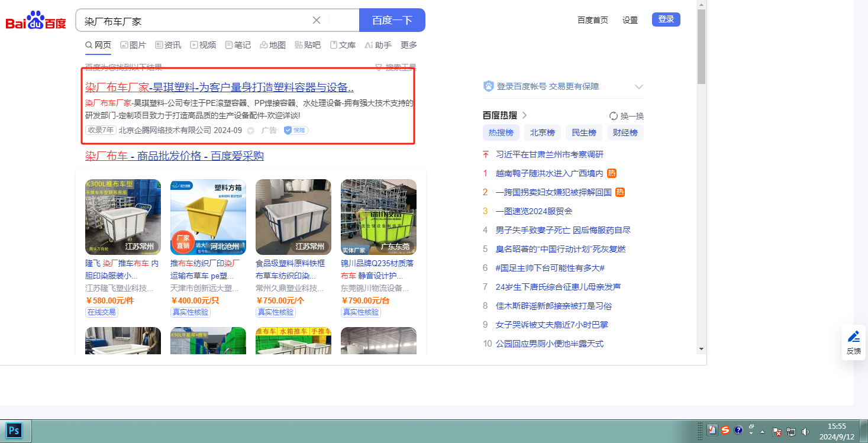This screenshot has height=443, width=868.
Task: Click the vertical scrollbar thumb
Action: (701, 46)
